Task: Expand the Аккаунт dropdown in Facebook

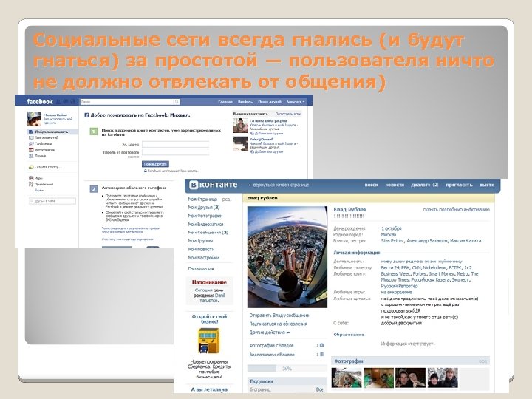Action: pos(295,102)
